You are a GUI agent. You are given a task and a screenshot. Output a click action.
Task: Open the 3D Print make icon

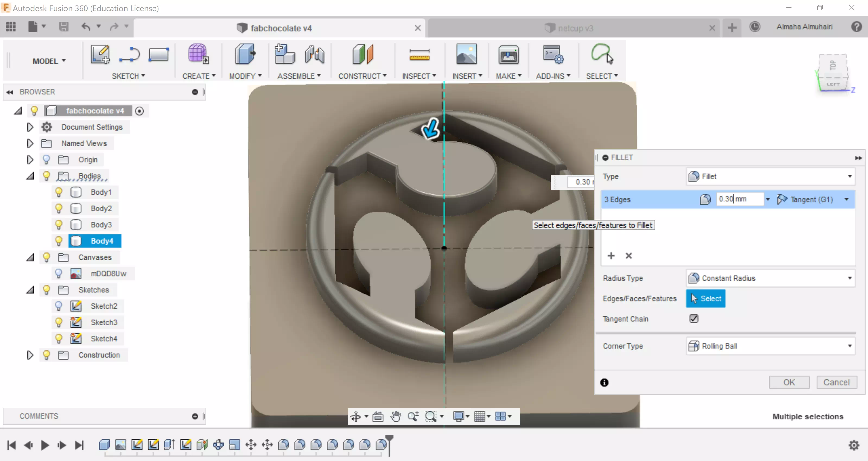pos(508,55)
